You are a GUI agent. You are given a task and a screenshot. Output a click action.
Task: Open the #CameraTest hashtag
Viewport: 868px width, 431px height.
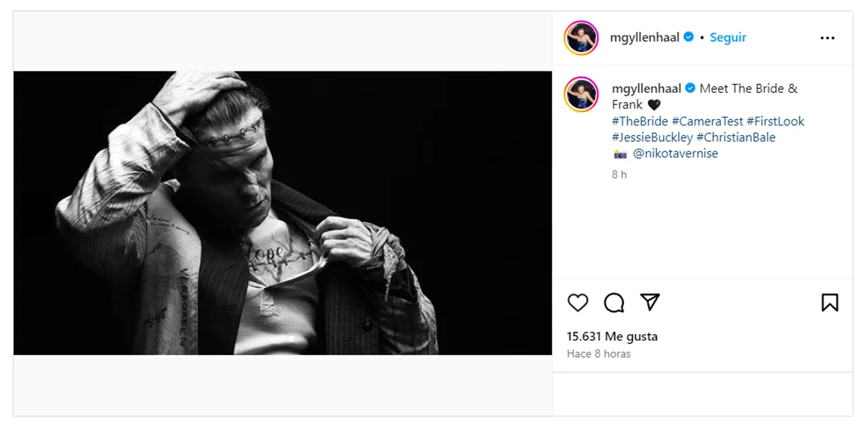tap(707, 121)
